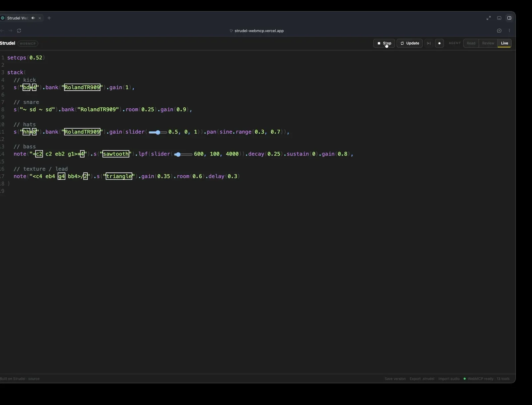Click the source link in footer
The image size is (532, 405).
(34, 379)
